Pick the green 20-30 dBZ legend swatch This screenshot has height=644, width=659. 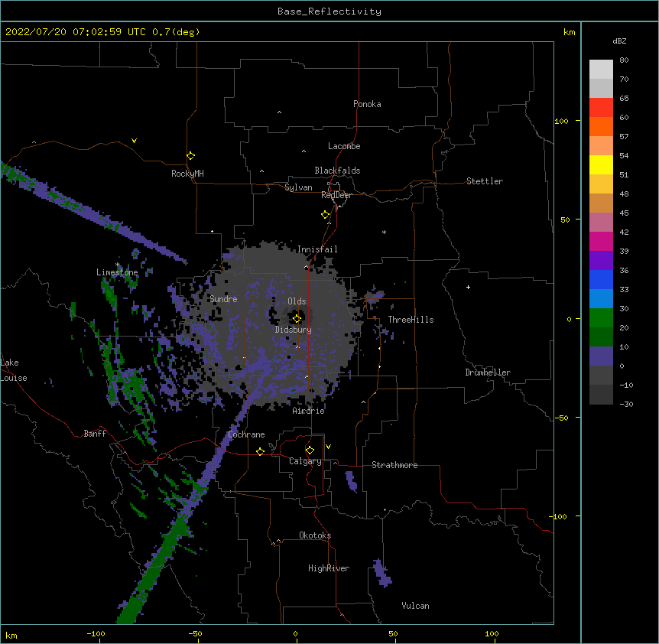[601, 318]
